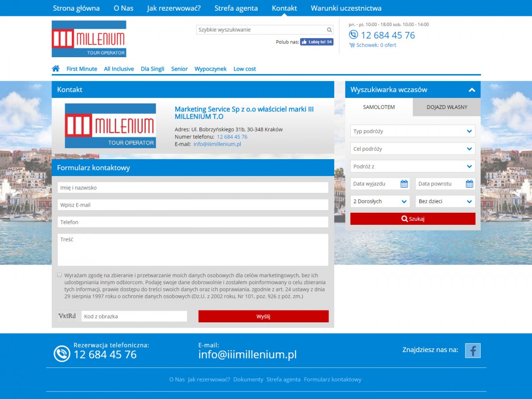
Task: Open O Nas in top menu
Action: coord(123,8)
